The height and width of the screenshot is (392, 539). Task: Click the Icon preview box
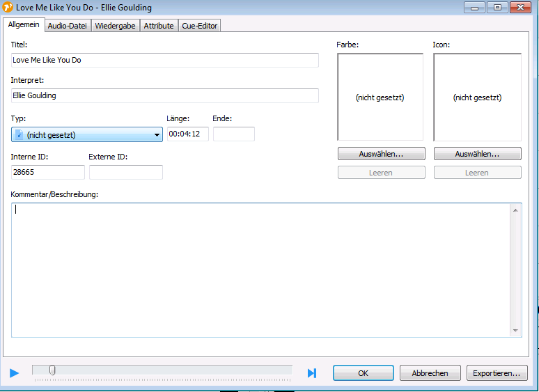click(x=477, y=97)
